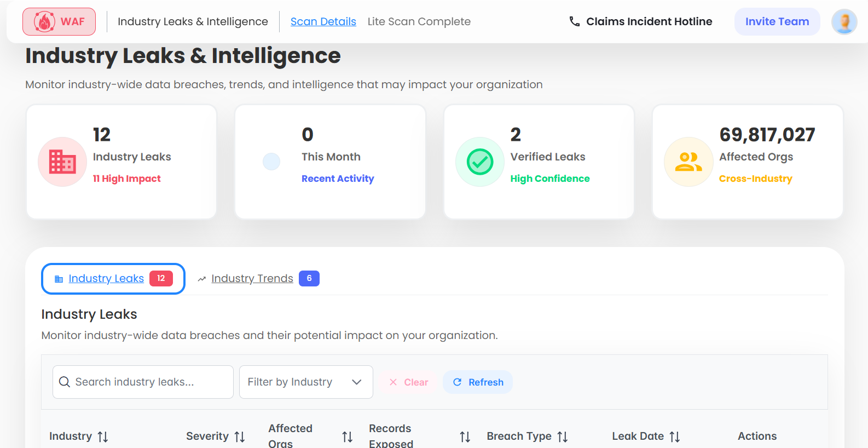Screen dimensions: 868x448
Task: Click the red building Industry Leaks icon
Action: click(x=62, y=162)
